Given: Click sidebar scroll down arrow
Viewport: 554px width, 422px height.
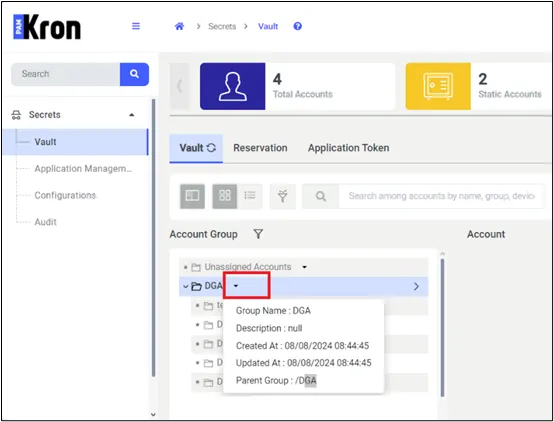Looking at the screenshot, I should pyautogui.click(x=153, y=415).
